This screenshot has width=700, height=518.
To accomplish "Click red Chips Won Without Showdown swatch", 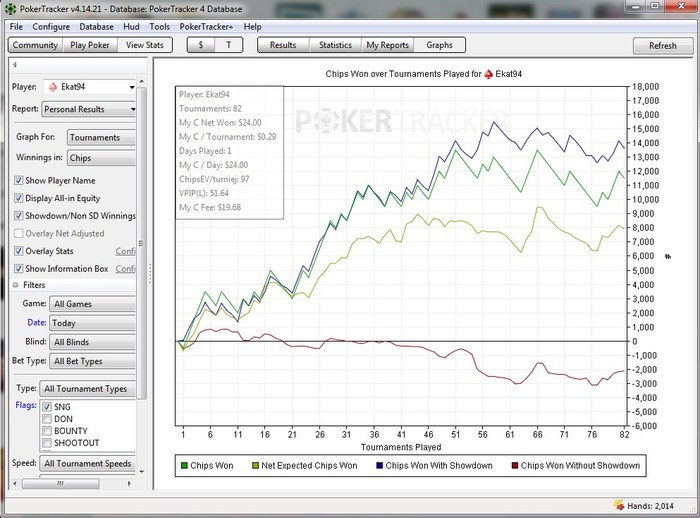I will [x=515, y=466].
